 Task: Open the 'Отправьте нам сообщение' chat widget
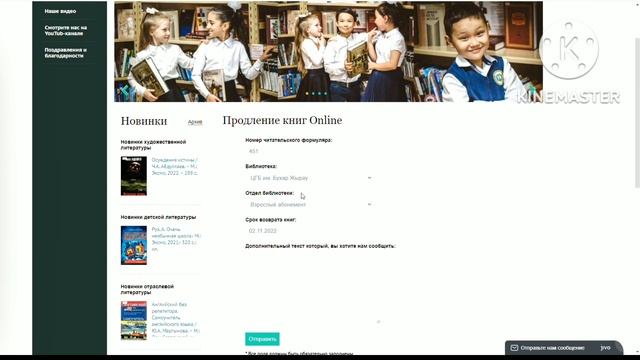(x=564, y=348)
